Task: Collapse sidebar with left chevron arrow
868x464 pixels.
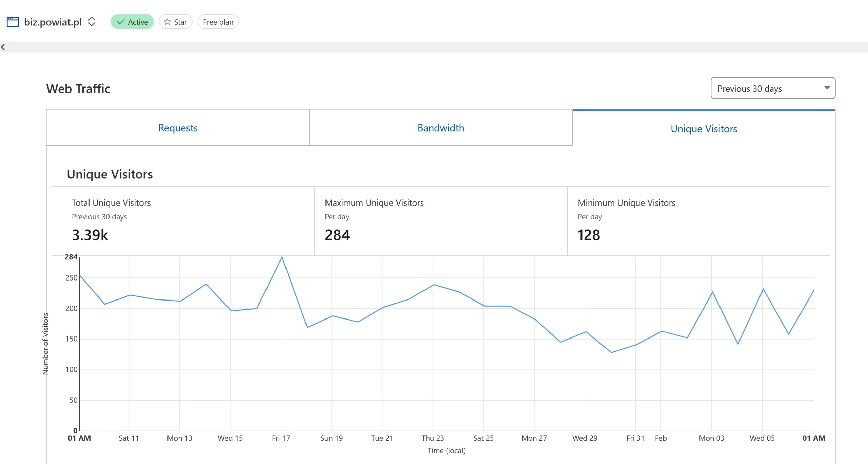Action: [x=3, y=47]
